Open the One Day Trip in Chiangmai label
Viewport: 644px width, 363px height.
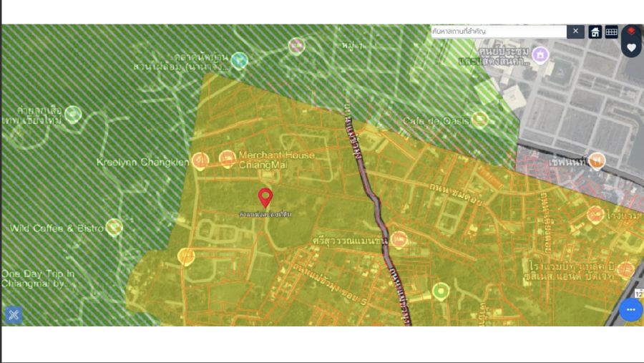[x=38, y=279]
